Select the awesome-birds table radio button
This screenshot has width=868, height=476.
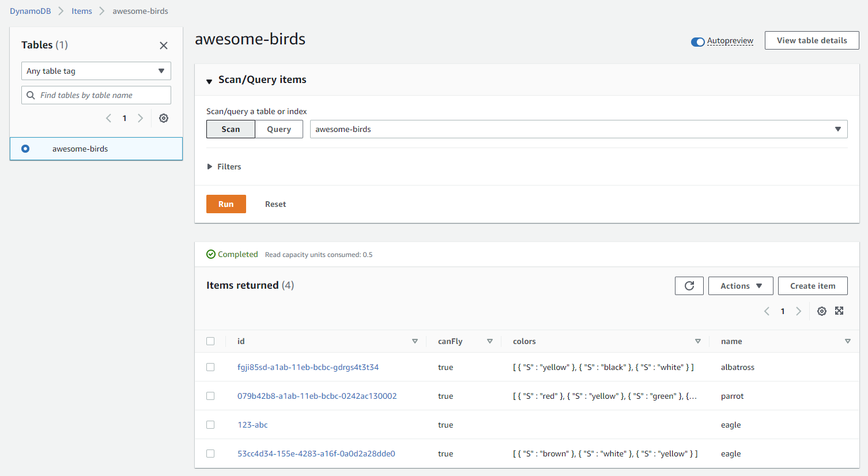(x=25, y=149)
